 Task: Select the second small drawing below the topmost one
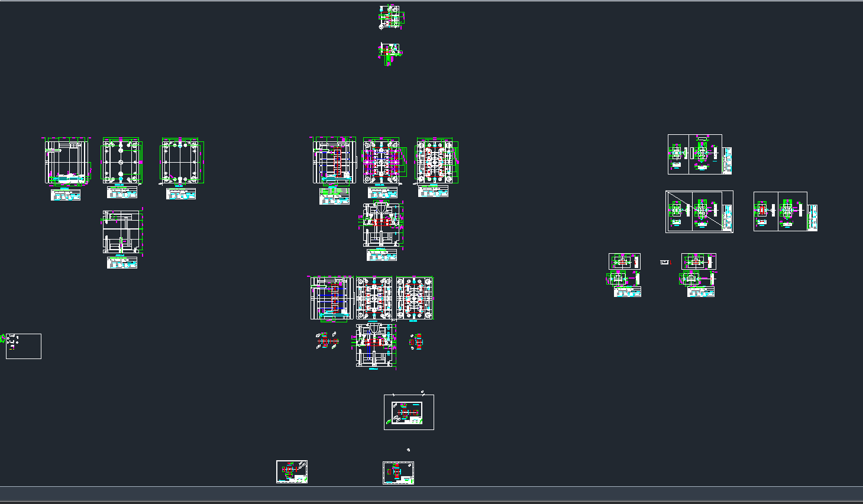[389, 53]
